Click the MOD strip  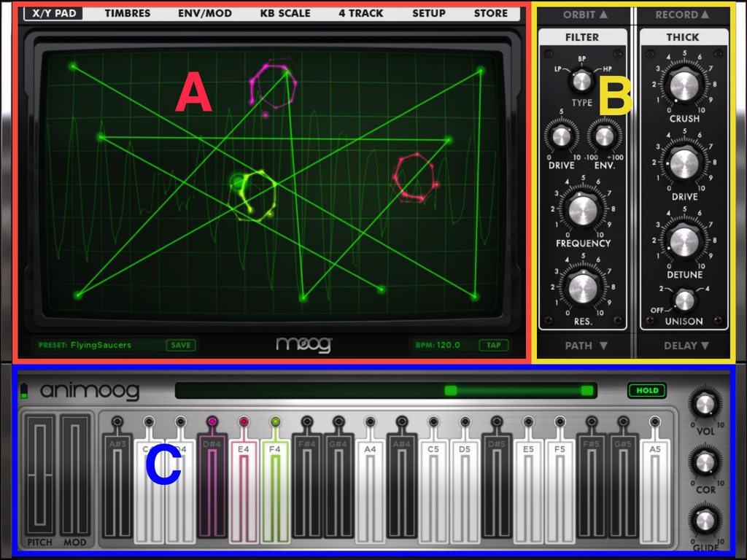point(75,475)
